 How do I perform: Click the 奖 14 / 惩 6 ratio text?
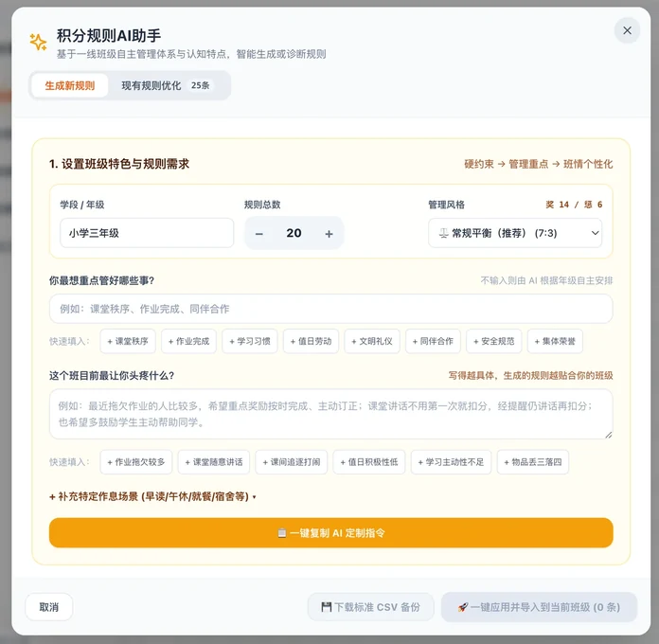pyautogui.click(x=574, y=205)
